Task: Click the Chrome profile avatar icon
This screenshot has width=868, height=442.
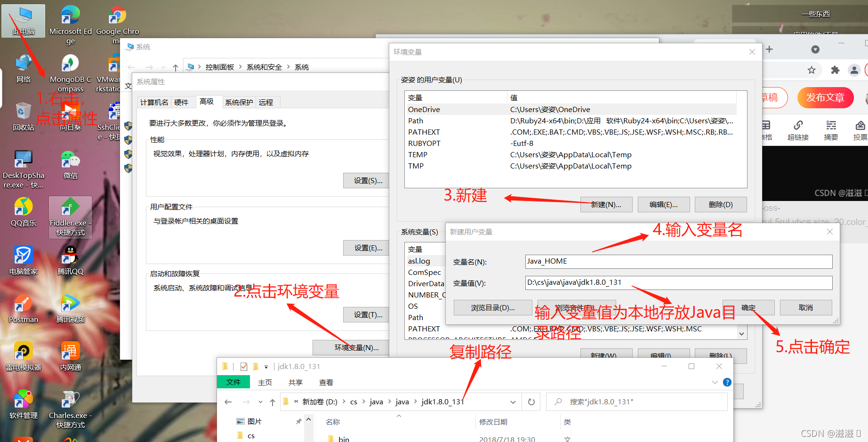Action: point(854,70)
